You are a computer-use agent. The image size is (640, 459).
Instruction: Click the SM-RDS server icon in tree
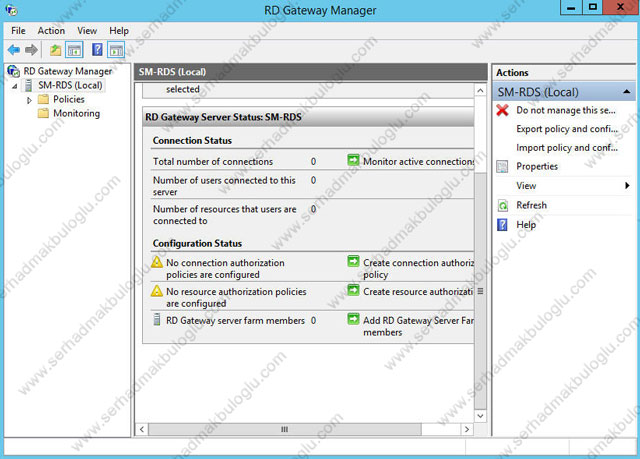click(x=29, y=85)
